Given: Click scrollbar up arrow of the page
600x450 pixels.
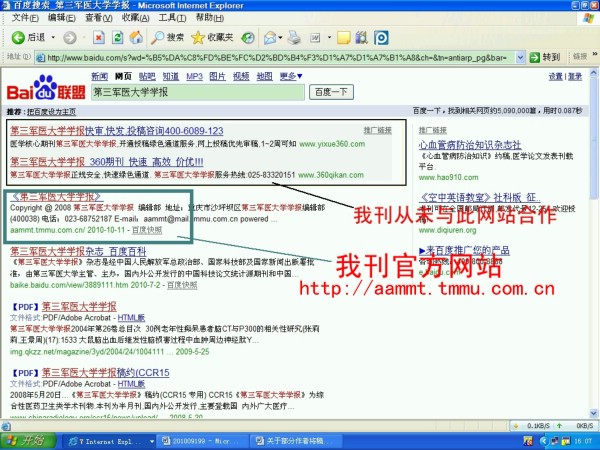Looking at the screenshot, I should [593, 72].
